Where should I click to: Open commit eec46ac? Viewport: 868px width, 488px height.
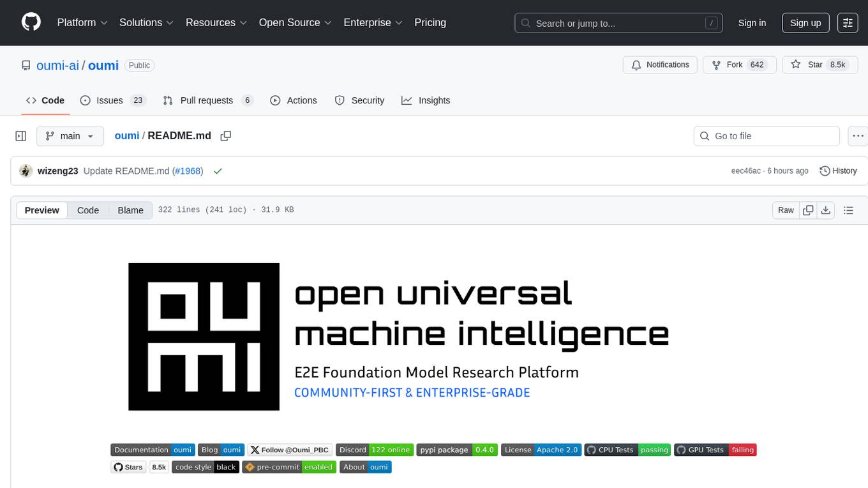tap(745, 171)
